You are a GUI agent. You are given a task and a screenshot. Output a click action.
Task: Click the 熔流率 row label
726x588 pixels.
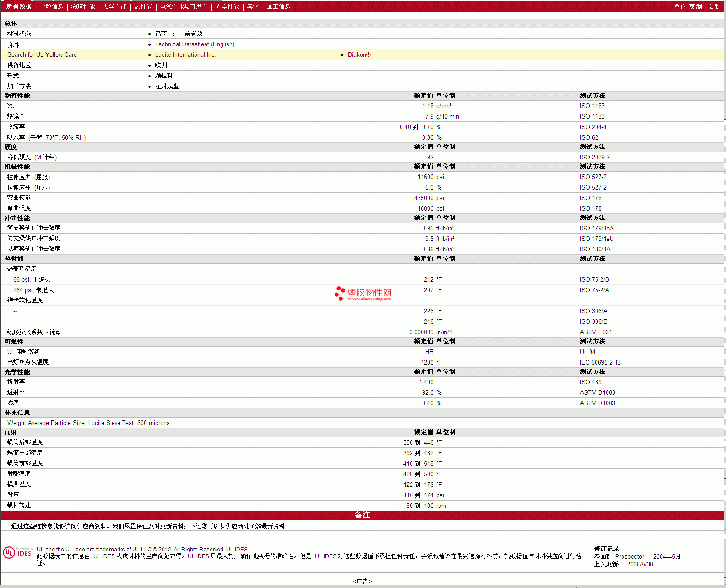(x=16, y=116)
